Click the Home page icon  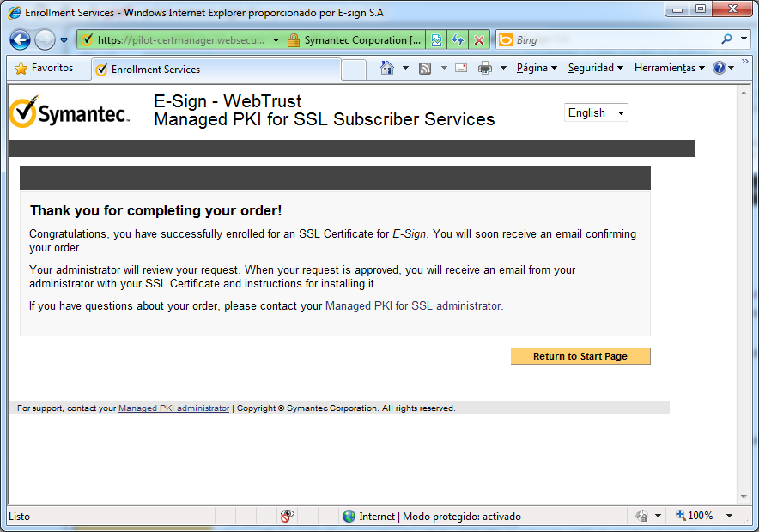pos(387,68)
